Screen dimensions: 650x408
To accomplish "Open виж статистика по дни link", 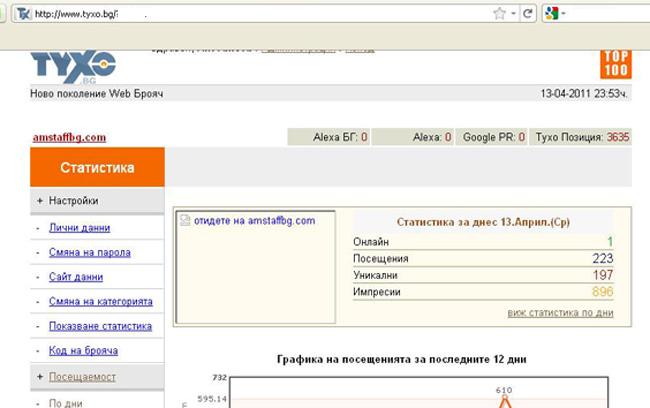I will [x=560, y=313].
